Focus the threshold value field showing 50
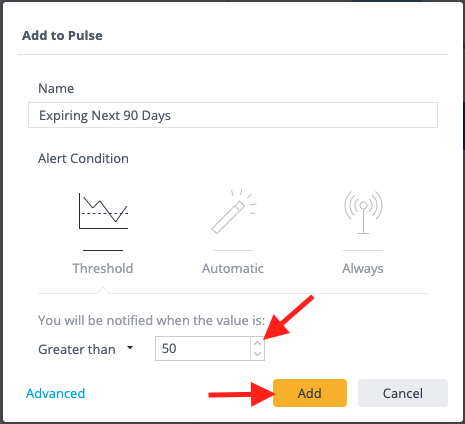 [x=203, y=348]
